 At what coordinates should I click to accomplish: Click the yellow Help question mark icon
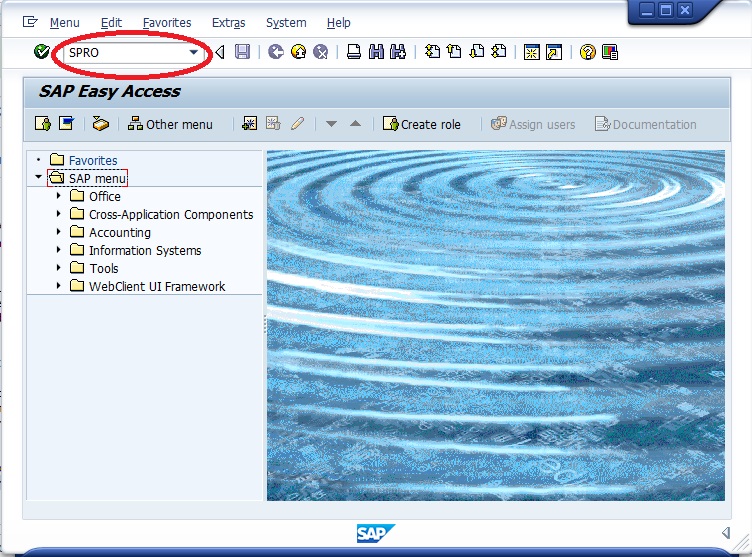coord(588,52)
